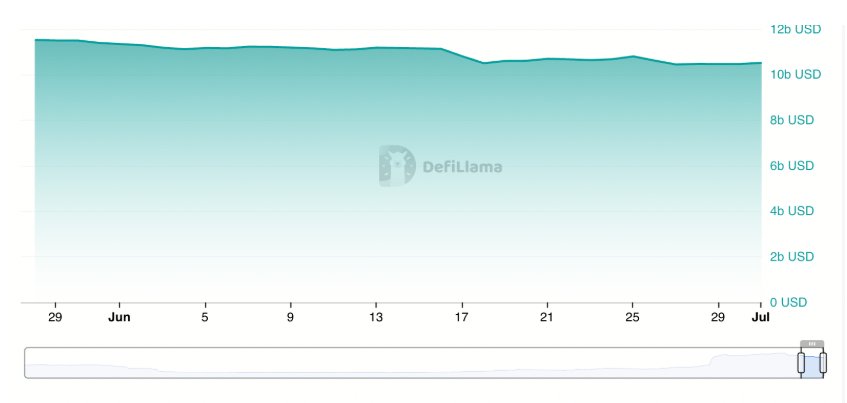
Task: Click the DefiLlama watermark text
Action: 462,167
